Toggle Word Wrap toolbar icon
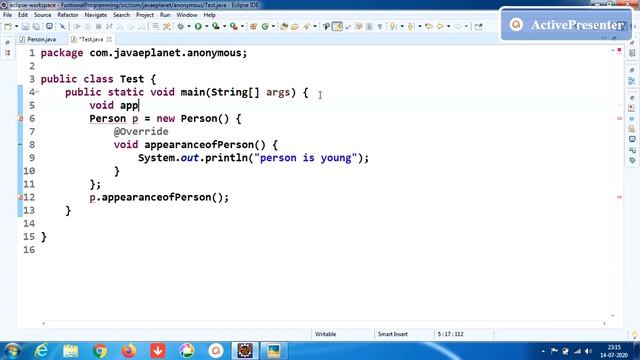 pos(348,27)
